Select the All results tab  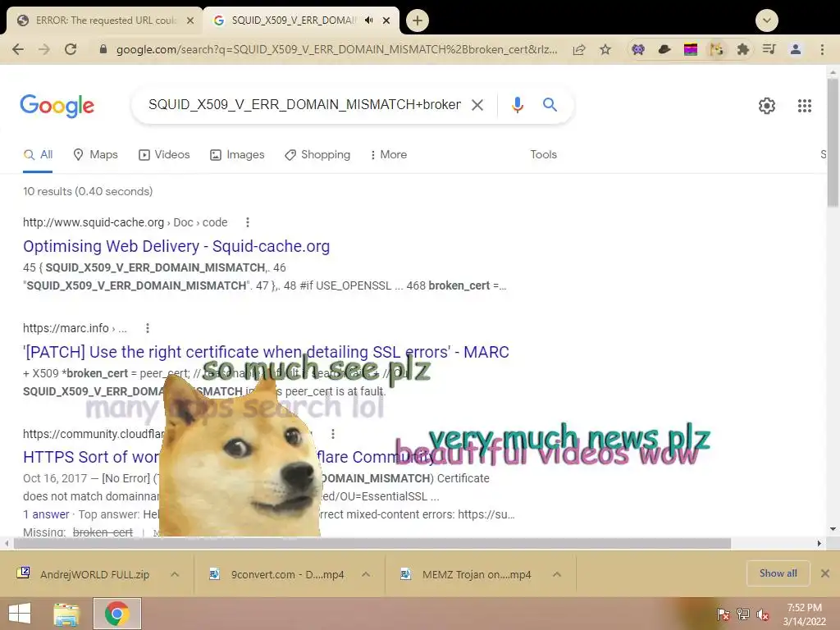pyautogui.click(x=38, y=155)
